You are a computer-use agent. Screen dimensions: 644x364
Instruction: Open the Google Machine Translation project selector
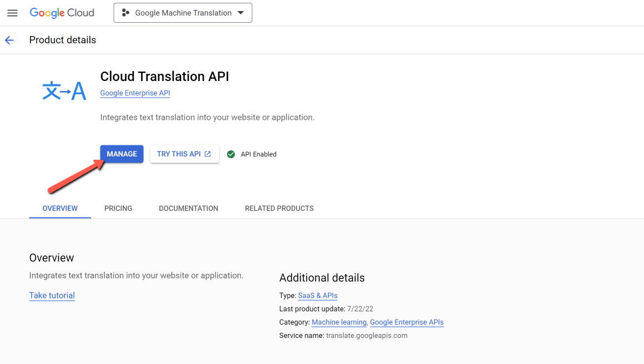(183, 13)
